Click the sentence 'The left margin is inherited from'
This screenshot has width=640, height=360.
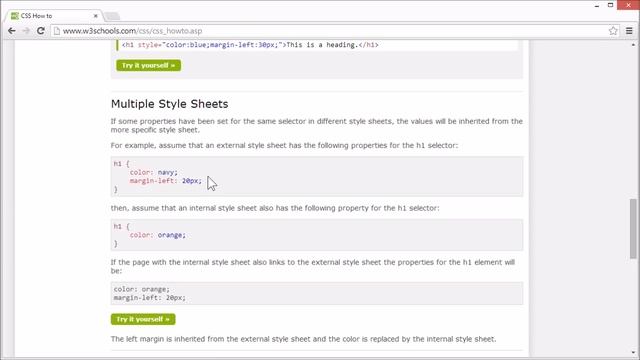coord(303,339)
